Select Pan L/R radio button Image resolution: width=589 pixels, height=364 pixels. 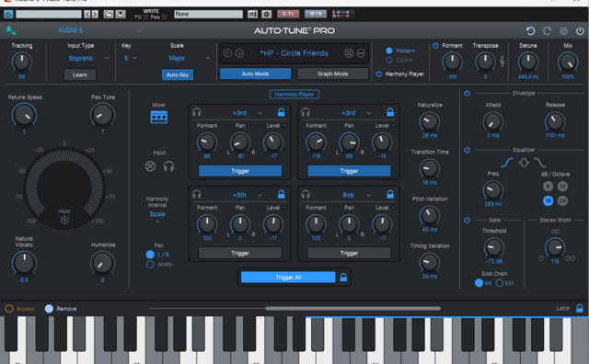[x=150, y=255]
